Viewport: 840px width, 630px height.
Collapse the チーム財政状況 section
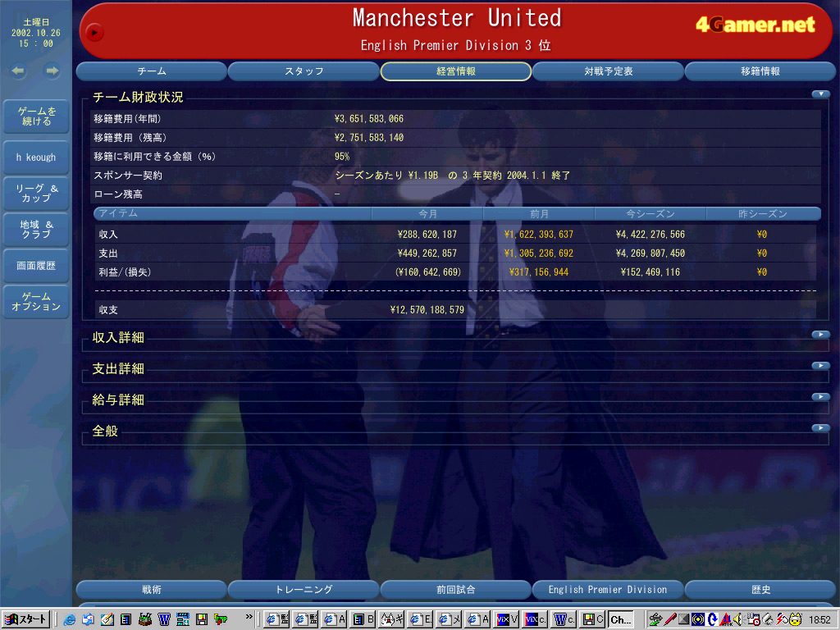[820, 94]
